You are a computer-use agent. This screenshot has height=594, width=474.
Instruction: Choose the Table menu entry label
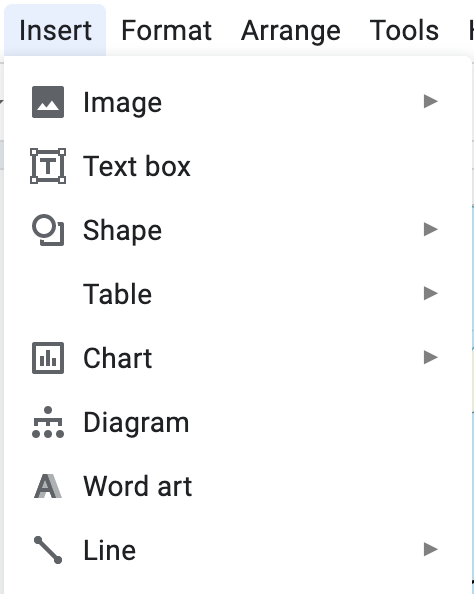(117, 294)
